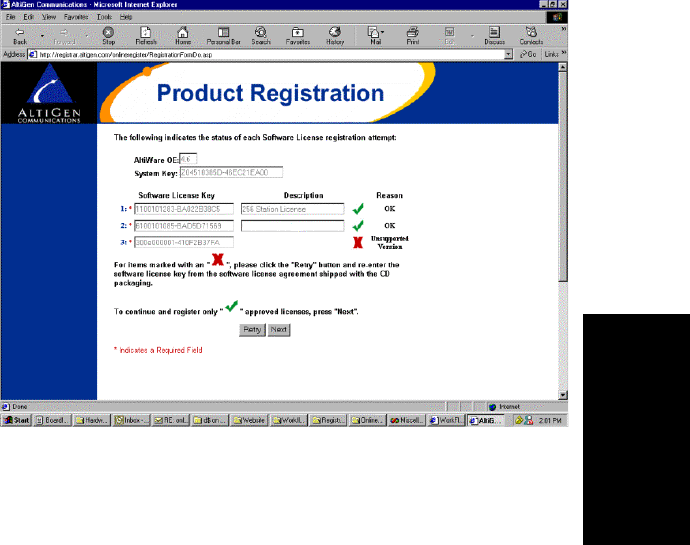Show browsing History

335,36
